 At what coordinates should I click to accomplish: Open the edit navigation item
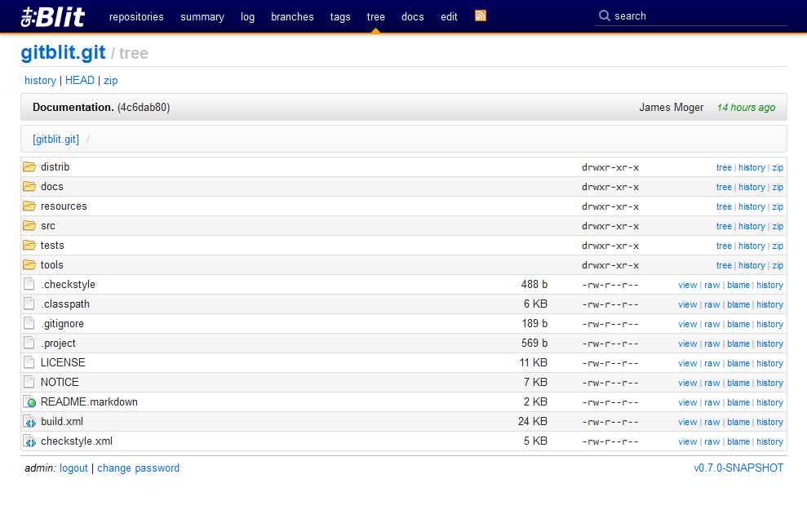point(449,16)
